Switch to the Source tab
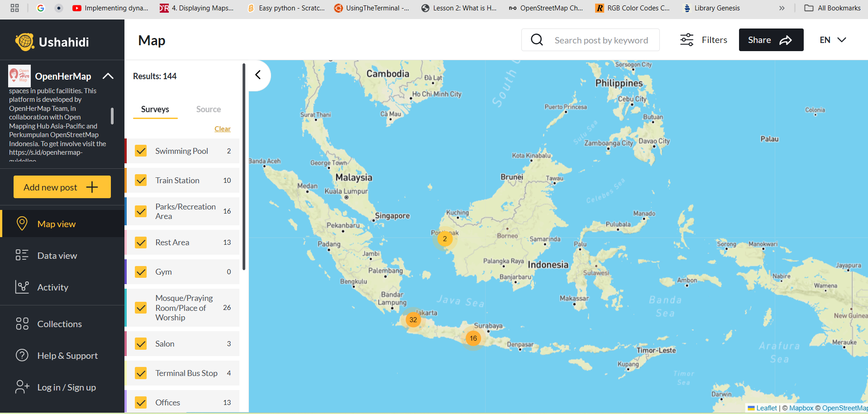Viewport: 868px width, 414px height. [x=208, y=109]
